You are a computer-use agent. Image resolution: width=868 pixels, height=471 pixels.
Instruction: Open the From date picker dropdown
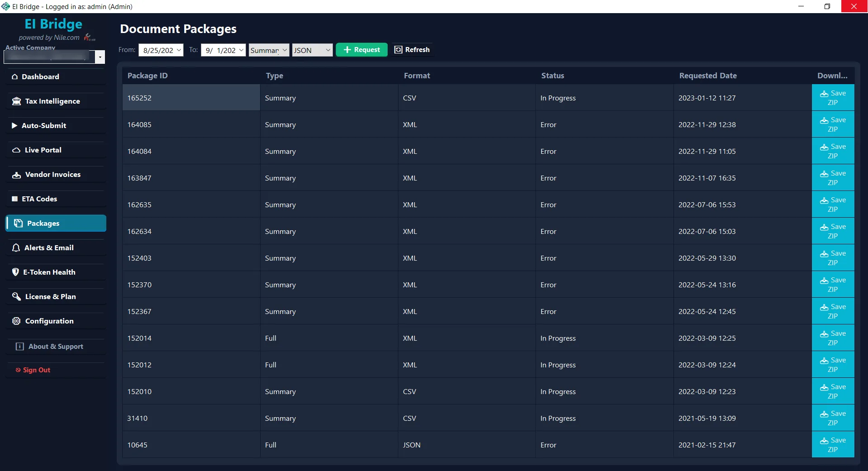pyautogui.click(x=180, y=50)
